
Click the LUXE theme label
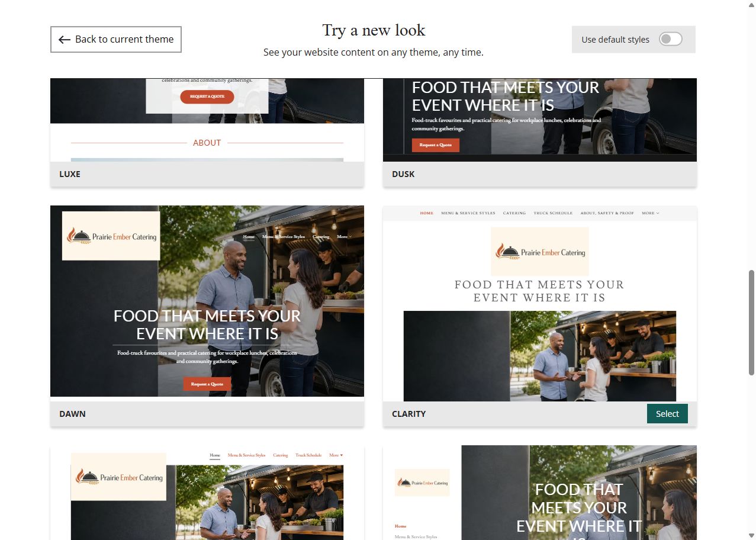tap(70, 174)
